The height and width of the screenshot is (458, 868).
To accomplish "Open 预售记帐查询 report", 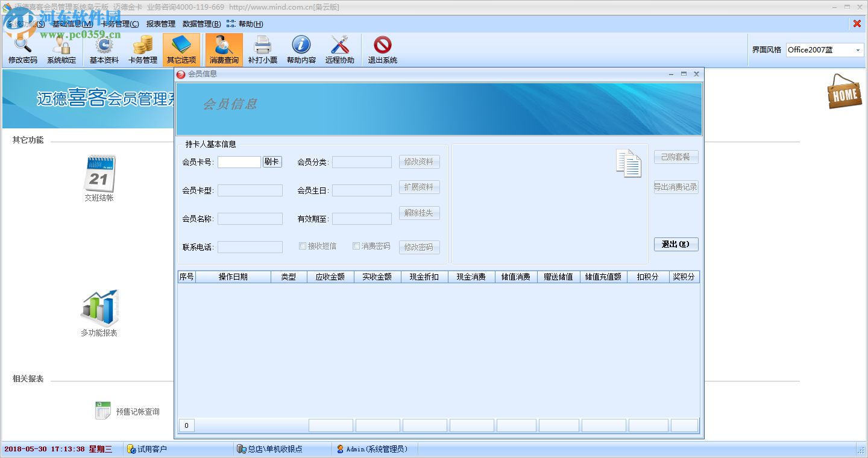I will click(x=127, y=411).
